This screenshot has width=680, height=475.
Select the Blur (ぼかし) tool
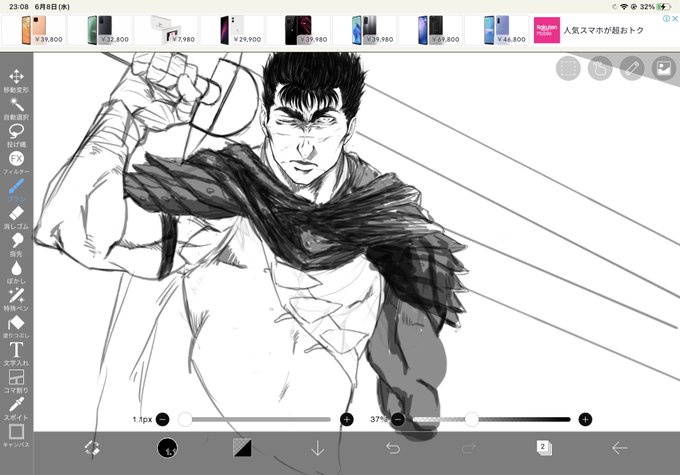[x=16, y=272]
